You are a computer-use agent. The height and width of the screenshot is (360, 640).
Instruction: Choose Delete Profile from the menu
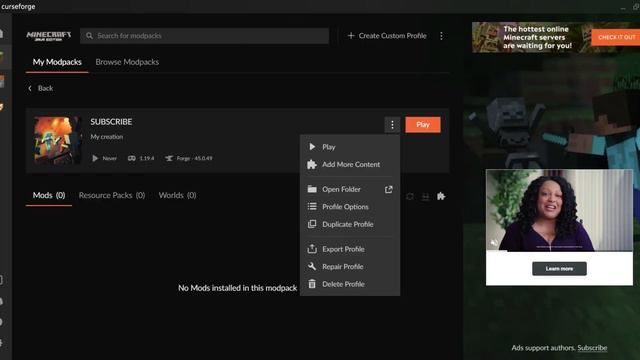350,284
